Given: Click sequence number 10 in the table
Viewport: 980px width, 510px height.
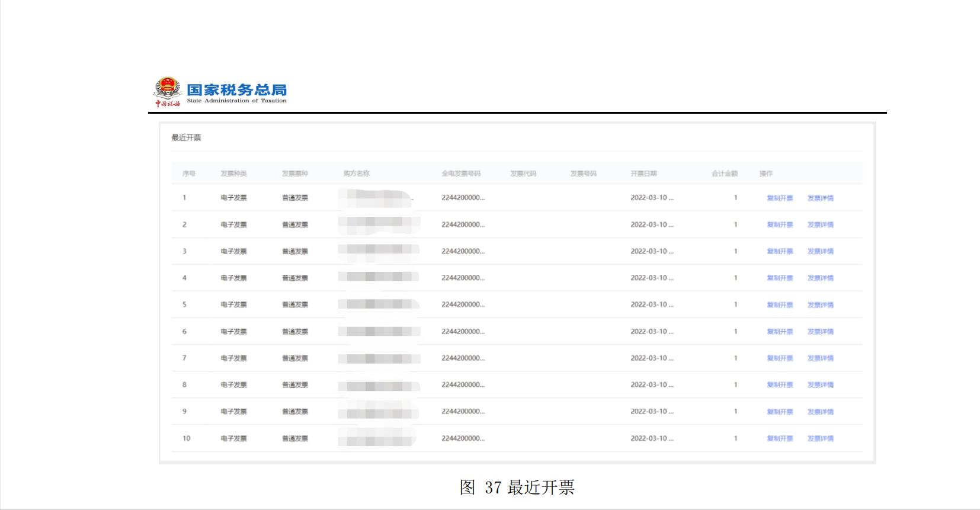Looking at the screenshot, I should 186,438.
